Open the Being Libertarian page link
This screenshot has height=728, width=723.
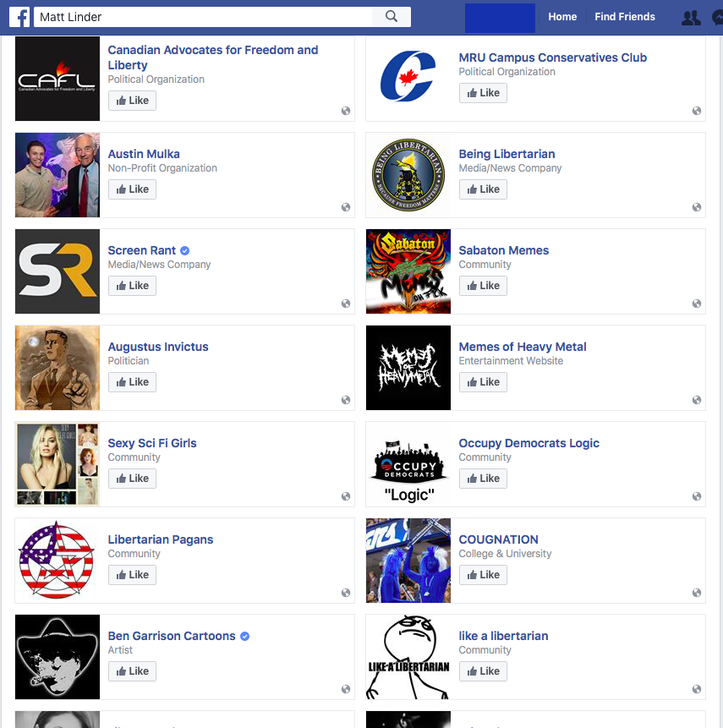[507, 154]
